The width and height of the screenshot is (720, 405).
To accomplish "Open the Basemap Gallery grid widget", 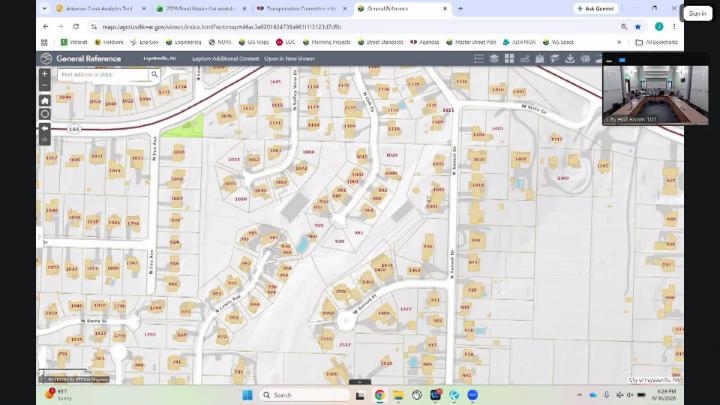I will coord(509,58).
